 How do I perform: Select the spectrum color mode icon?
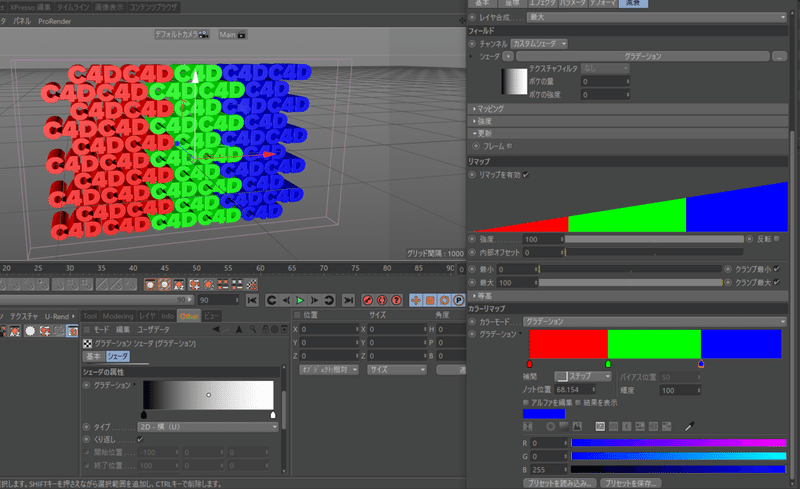coord(564,426)
